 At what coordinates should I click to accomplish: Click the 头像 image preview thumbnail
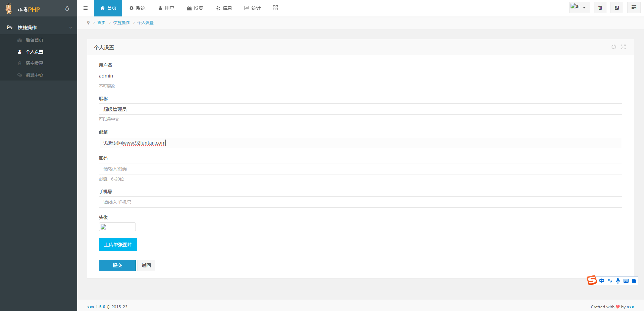tap(117, 227)
